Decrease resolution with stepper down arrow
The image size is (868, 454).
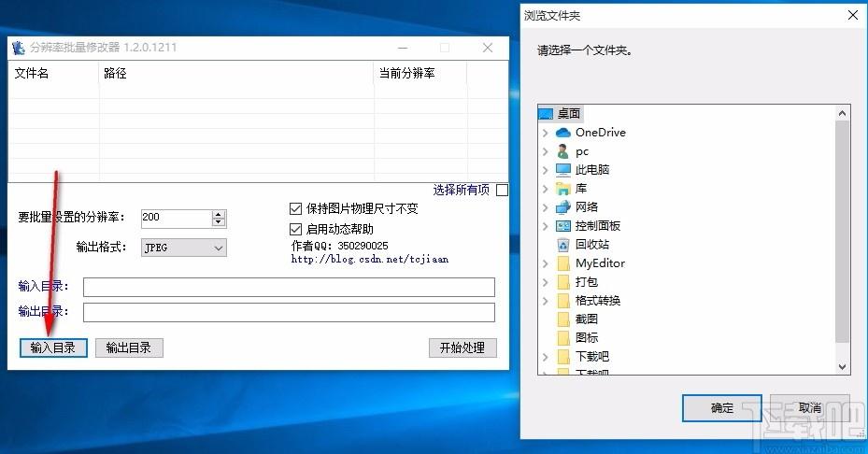click(219, 222)
